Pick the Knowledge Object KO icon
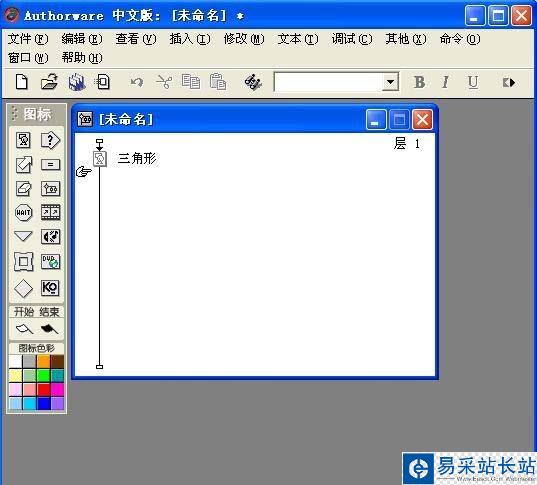 [x=50, y=288]
